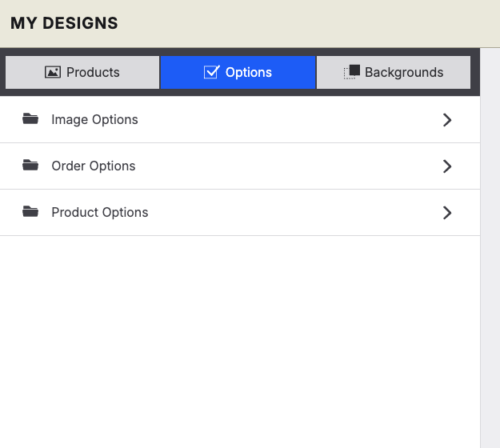Switch to the Products tab
Image resolution: width=500 pixels, height=448 pixels.
click(x=82, y=72)
